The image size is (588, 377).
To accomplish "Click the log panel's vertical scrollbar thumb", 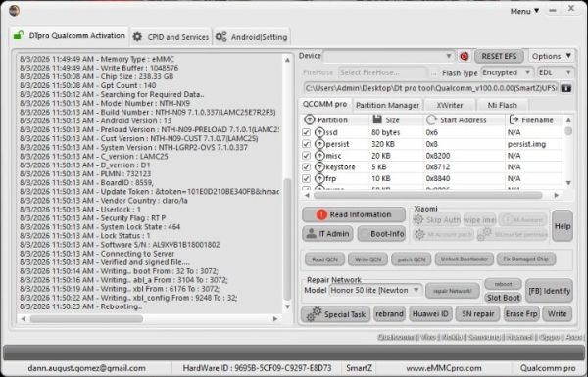I will [x=287, y=240].
